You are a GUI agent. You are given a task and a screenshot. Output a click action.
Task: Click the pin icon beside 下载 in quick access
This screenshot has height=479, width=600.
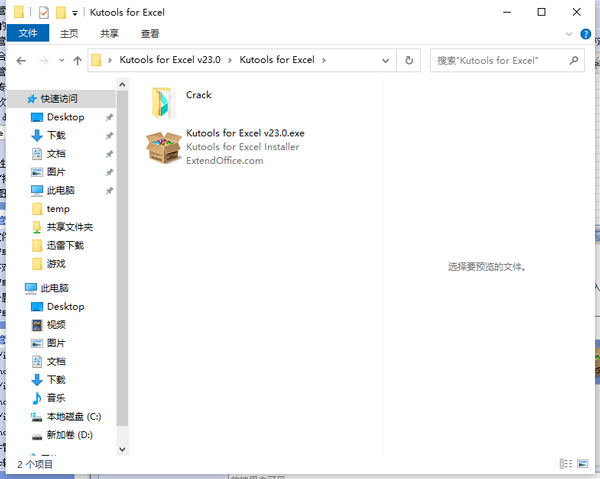(x=109, y=135)
